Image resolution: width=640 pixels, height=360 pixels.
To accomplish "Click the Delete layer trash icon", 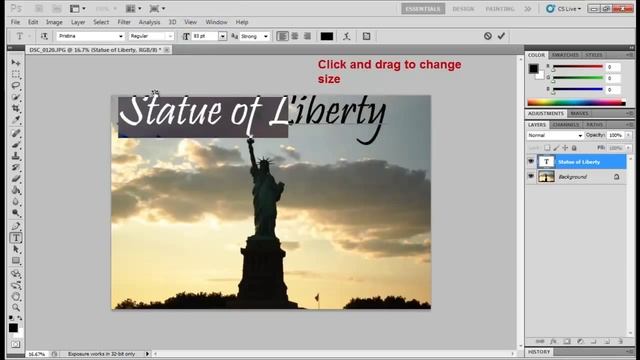I will tap(620, 341).
